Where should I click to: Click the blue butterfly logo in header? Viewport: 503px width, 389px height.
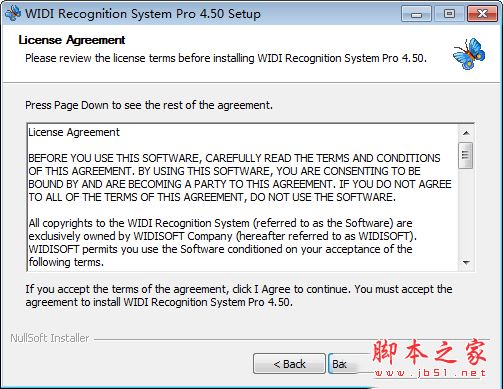(x=469, y=54)
